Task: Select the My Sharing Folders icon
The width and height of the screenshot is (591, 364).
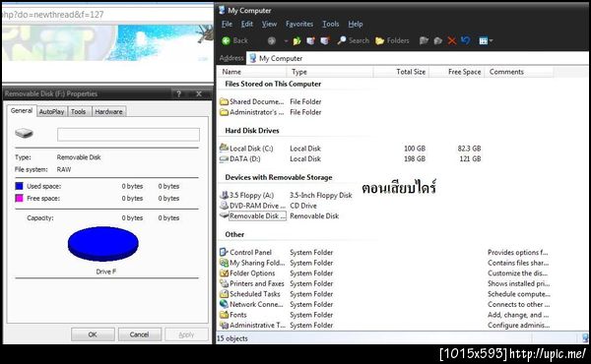Action: [x=224, y=263]
